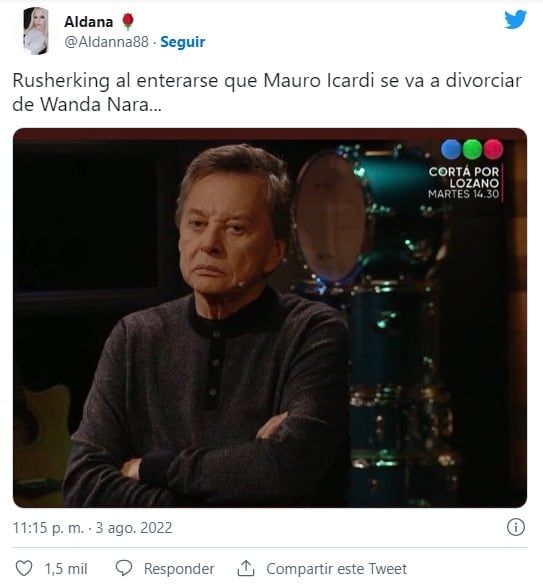Follow the account via Seguir
This screenshot has height=586, width=543.
pos(183,42)
